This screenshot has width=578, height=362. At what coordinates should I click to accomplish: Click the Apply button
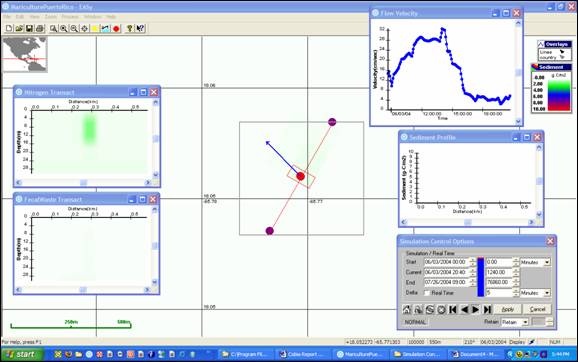coord(508,309)
